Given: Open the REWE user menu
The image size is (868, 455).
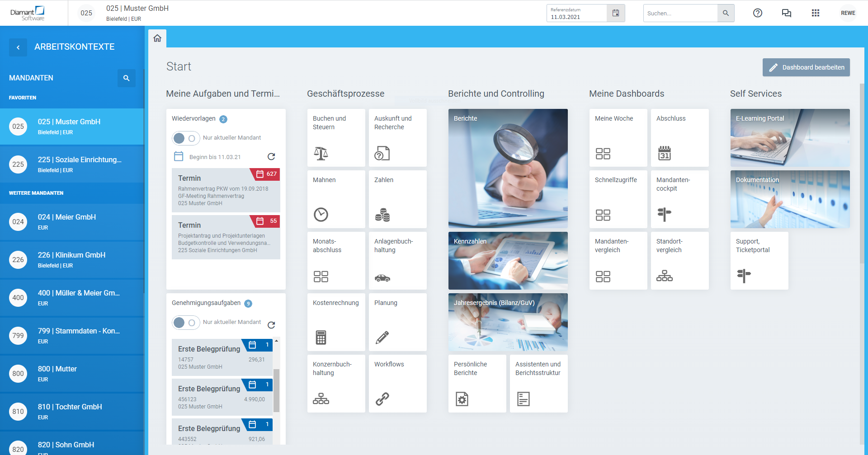Looking at the screenshot, I should tap(848, 13).
